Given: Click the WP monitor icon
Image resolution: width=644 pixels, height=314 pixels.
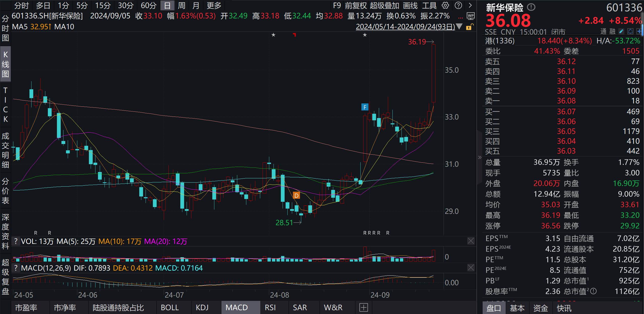Looking at the screenshot, I should (470, 16).
